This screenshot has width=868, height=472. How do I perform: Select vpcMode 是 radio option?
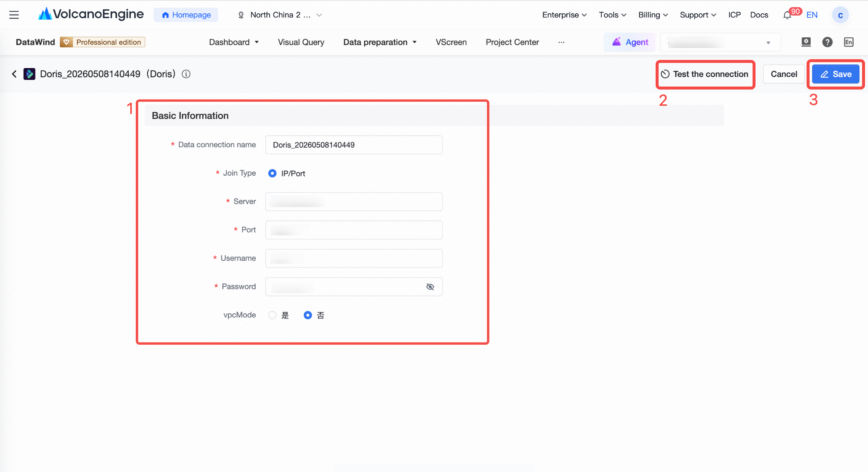272,315
